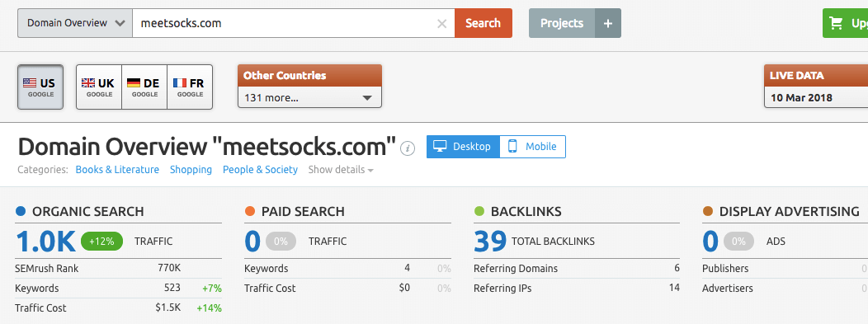Open the Other Countries 131 more dropdown
868x324 pixels.
(x=309, y=98)
